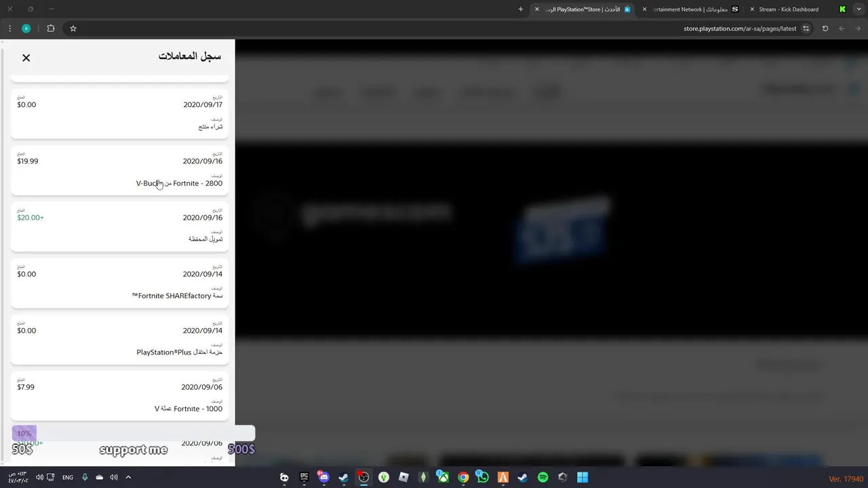Select the Fortnite 2800 V-Bucks transaction

coord(119,170)
